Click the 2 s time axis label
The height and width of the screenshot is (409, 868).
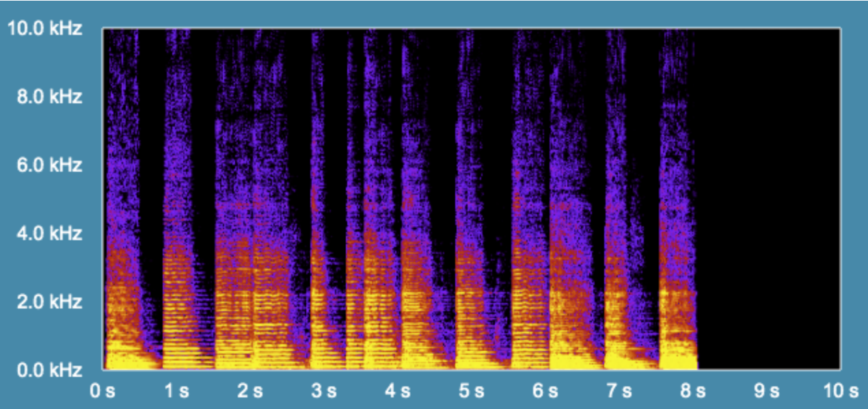[x=250, y=391]
